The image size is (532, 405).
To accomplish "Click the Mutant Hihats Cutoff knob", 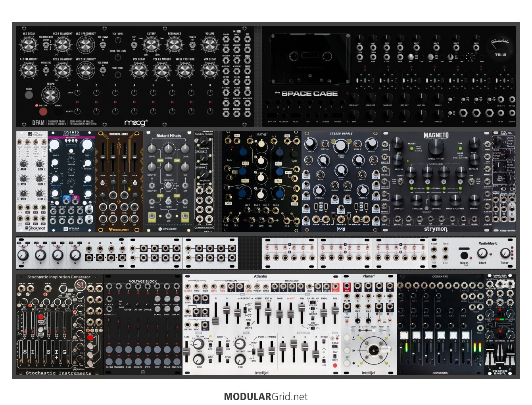I will (169, 149).
